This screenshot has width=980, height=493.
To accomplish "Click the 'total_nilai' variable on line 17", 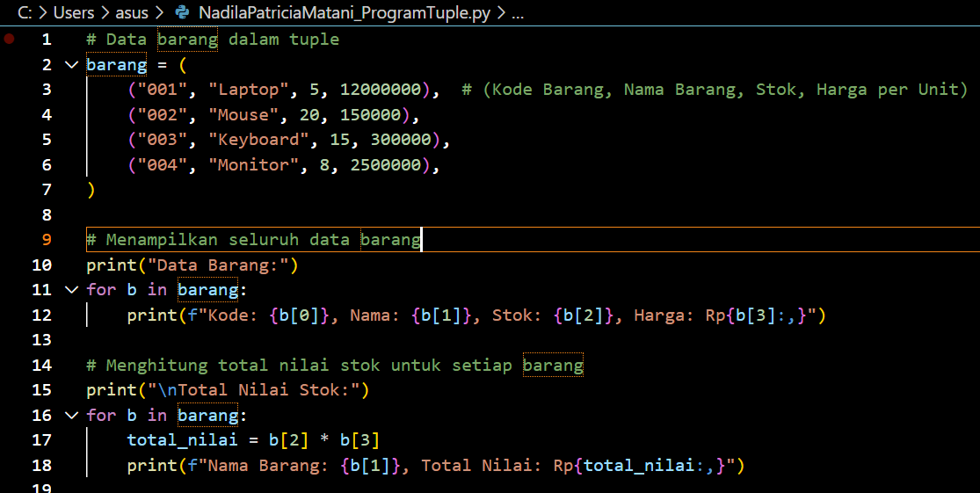I will tap(183, 439).
